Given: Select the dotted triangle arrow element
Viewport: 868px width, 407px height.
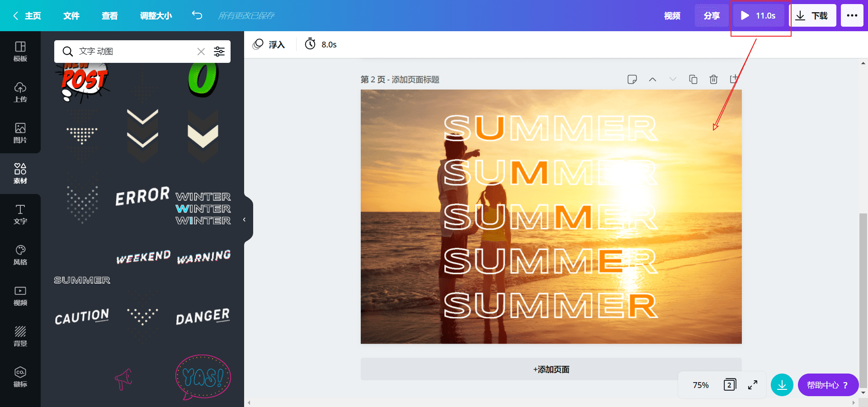Looking at the screenshot, I should click(x=82, y=135).
